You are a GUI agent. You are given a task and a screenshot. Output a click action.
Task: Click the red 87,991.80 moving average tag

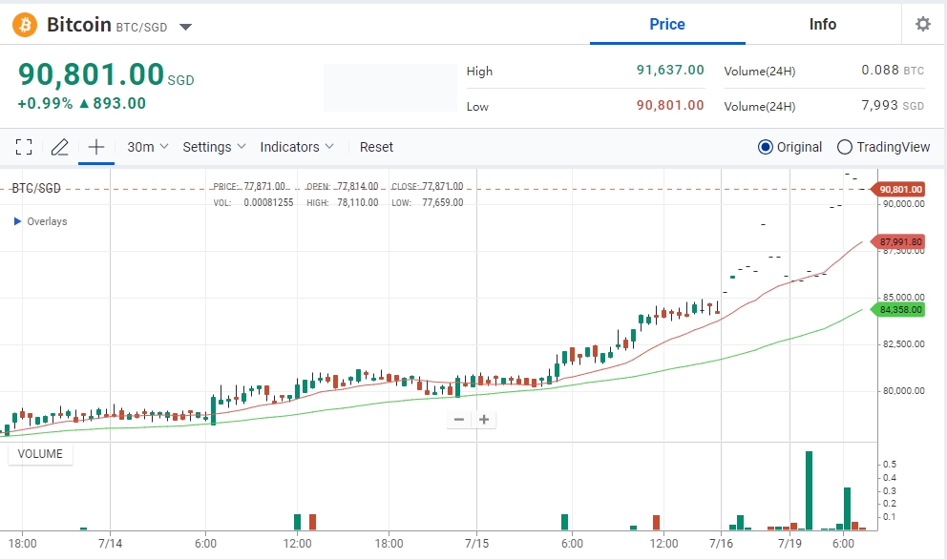(x=900, y=242)
